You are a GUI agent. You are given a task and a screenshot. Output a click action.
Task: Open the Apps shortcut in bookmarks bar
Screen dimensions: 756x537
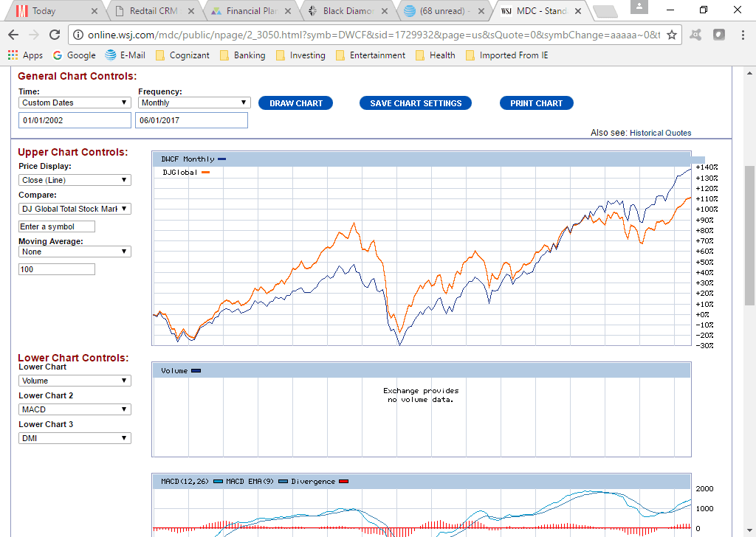(x=26, y=55)
